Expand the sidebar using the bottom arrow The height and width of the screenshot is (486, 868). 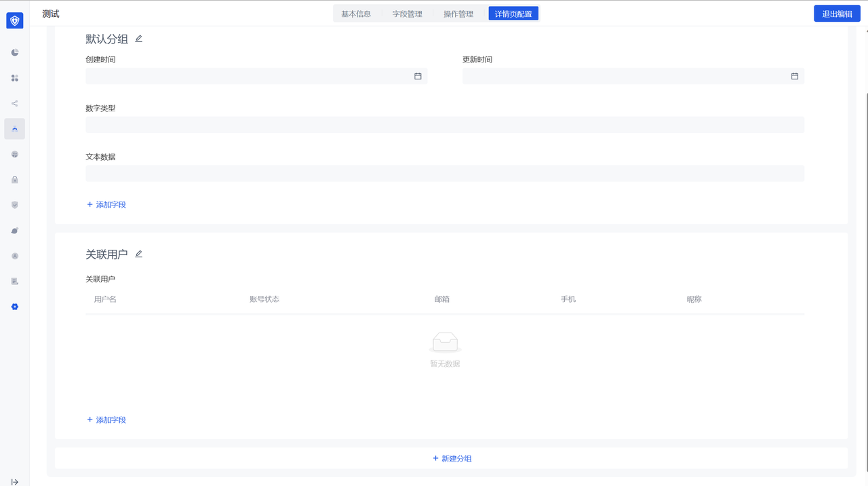click(15, 481)
